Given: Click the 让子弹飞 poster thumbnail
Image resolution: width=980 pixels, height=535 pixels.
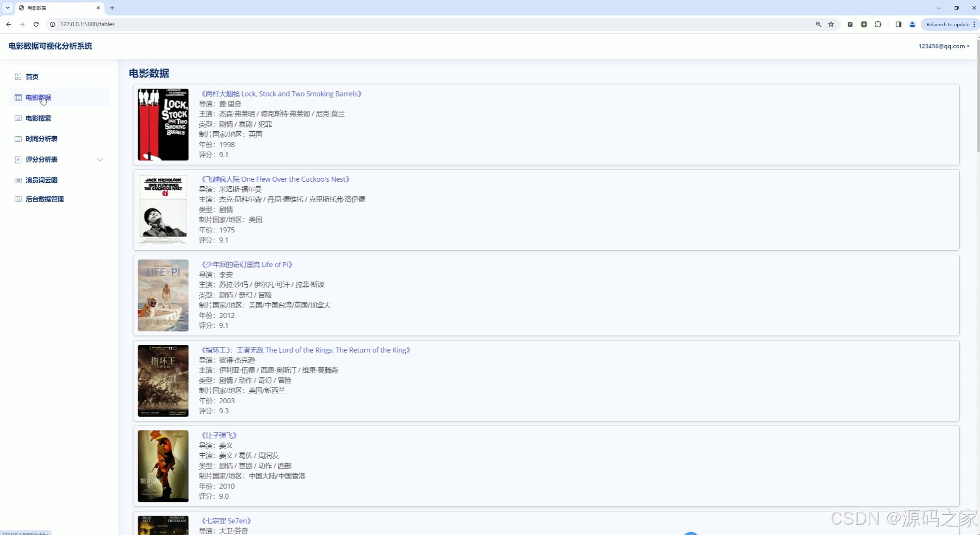Looking at the screenshot, I should point(163,466).
